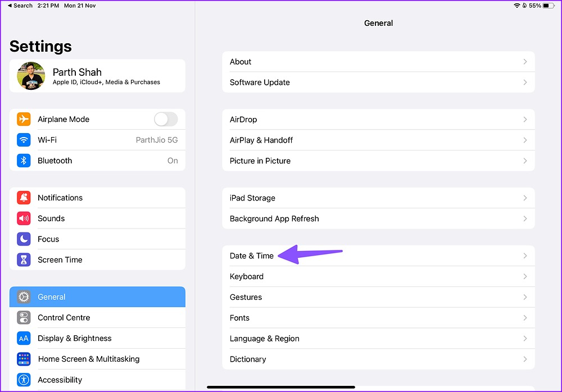Tap the Background App Refresh label

click(x=274, y=219)
